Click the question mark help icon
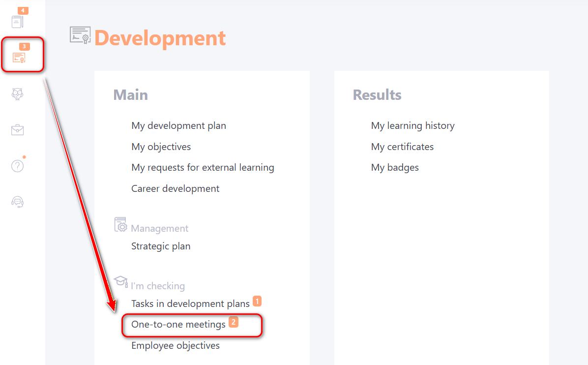The height and width of the screenshot is (365, 588). point(18,166)
